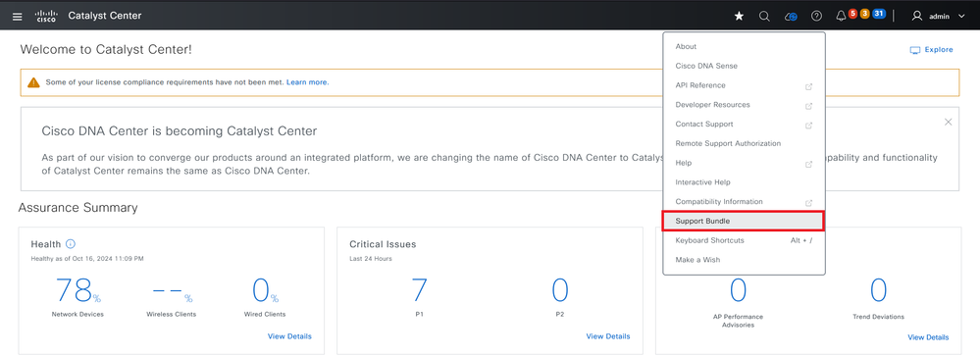Click the Contact Support external link icon
The height and width of the screenshot is (356, 980).
(808, 125)
